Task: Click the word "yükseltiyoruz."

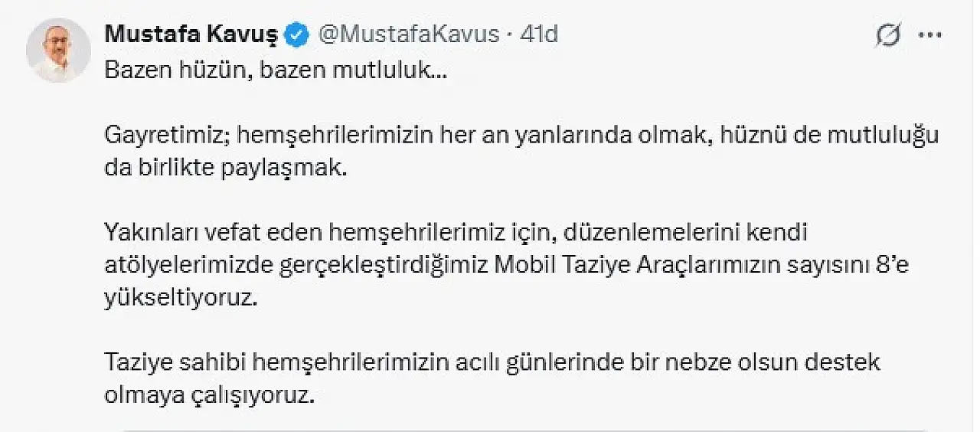Action: 178,296
